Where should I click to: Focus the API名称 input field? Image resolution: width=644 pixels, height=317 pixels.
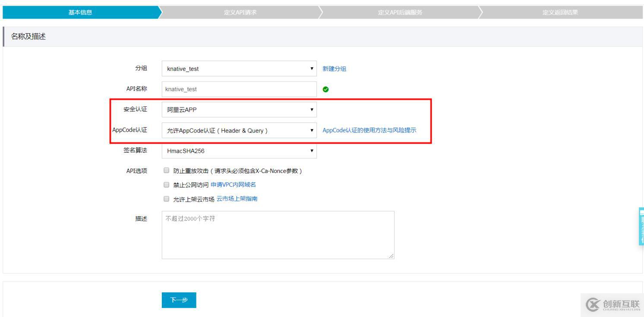point(239,89)
